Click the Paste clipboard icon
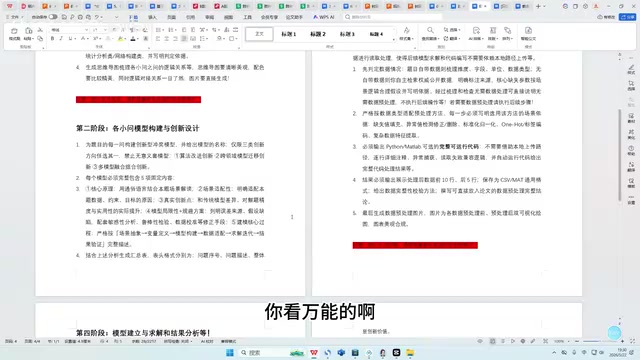Image resolution: width=640 pixels, height=360 pixels. 29,31
